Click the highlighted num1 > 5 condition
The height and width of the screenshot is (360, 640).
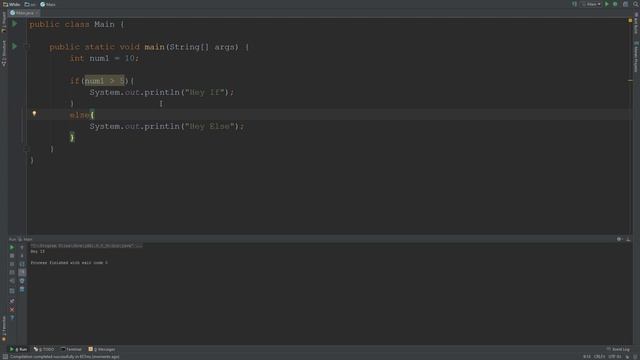[x=104, y=81]
